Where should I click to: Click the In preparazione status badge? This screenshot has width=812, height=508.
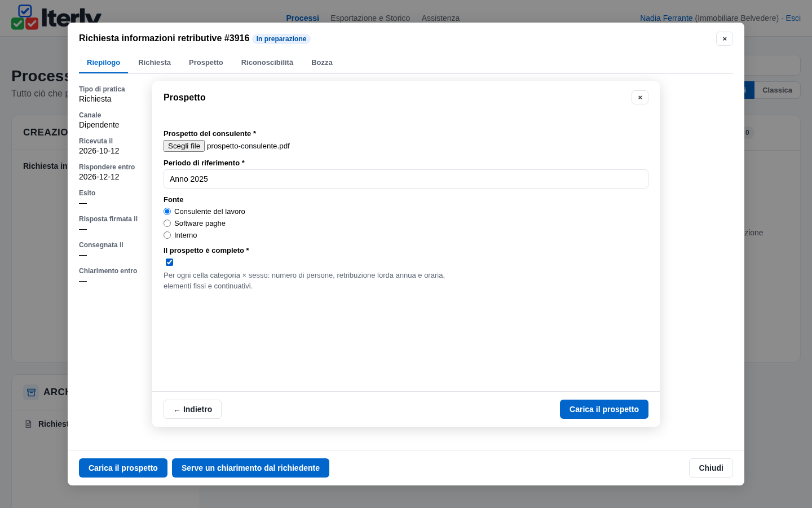(281, 39)
